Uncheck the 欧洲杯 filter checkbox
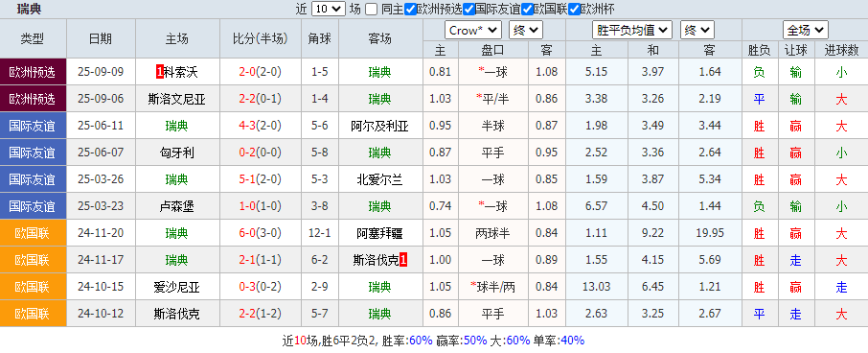This screenshot has height=353, width=868. 575,9
